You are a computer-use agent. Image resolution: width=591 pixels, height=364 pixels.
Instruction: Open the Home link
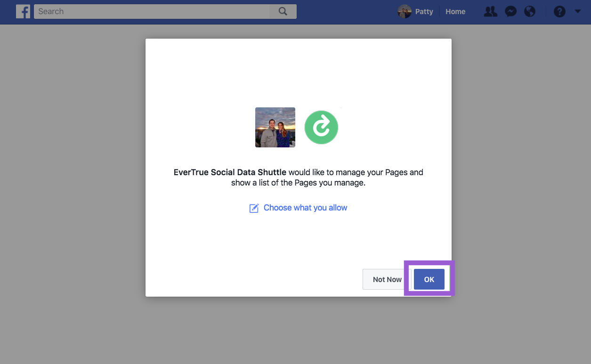455,11
